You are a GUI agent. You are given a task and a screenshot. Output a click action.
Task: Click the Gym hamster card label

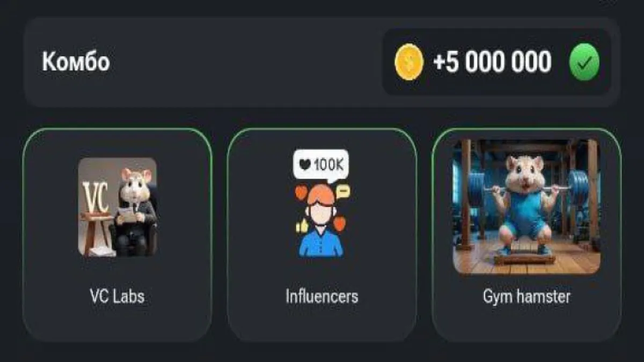tap(526, 296)
